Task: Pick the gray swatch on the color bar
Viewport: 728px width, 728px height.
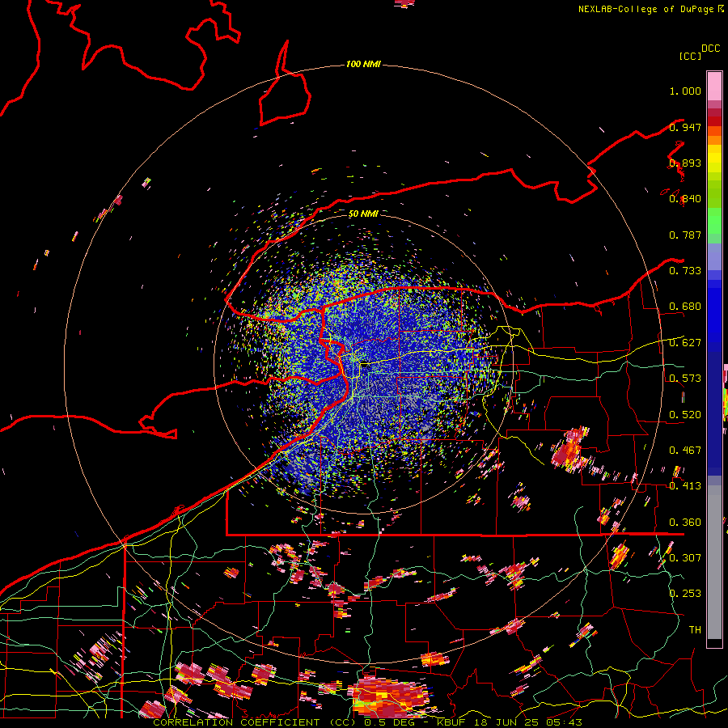Action: pos(714,562)
